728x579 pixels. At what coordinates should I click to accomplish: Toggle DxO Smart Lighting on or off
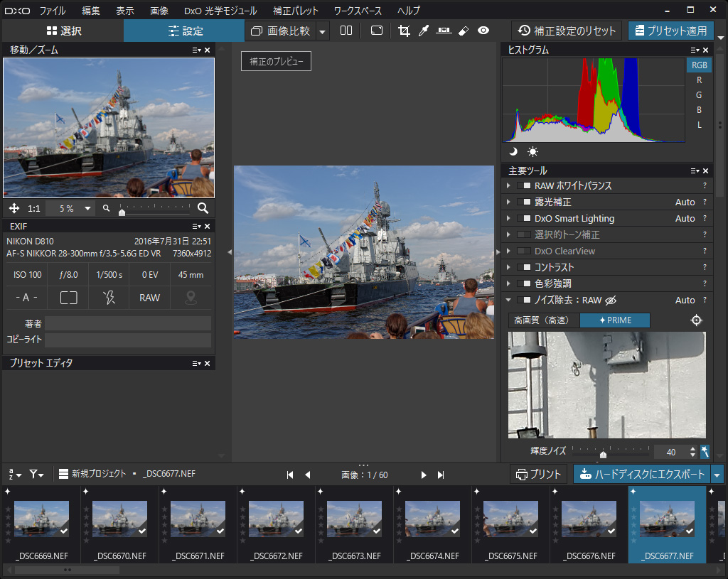tap(524, 219)
